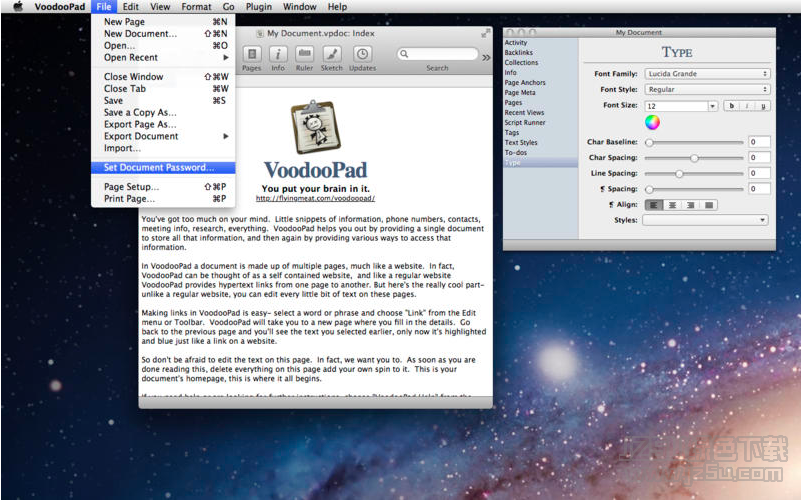
Task: Show the Info toolbar icon
Action: click(278, 54)
